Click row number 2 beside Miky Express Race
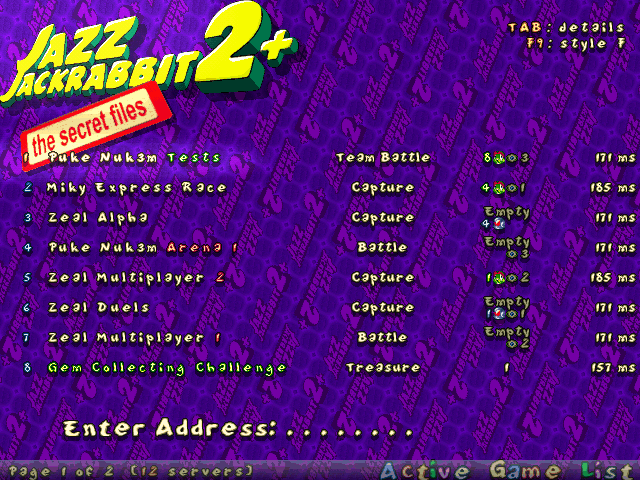 [28, 188]
